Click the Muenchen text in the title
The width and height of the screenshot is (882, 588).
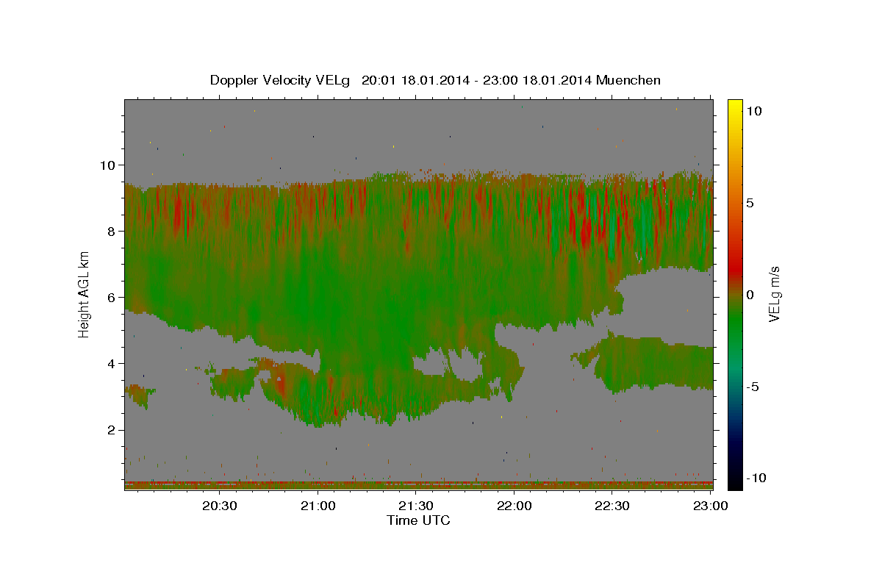[628, 80]
